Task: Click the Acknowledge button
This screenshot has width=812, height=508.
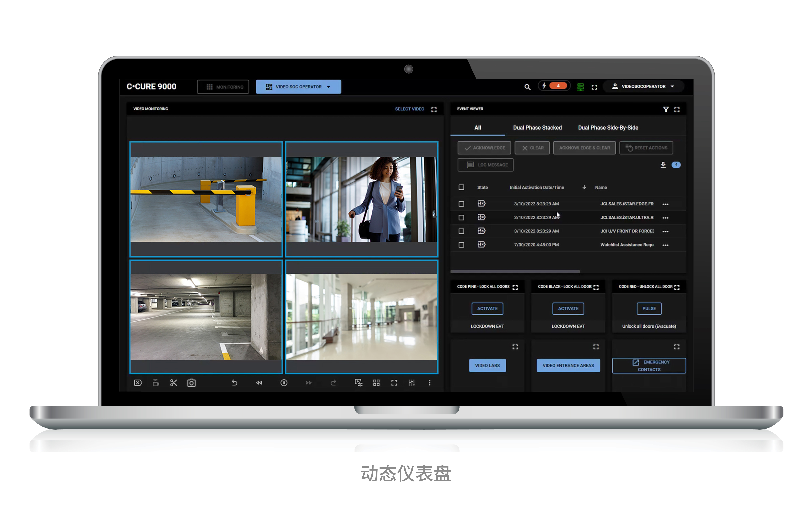Action: point(484,148)
